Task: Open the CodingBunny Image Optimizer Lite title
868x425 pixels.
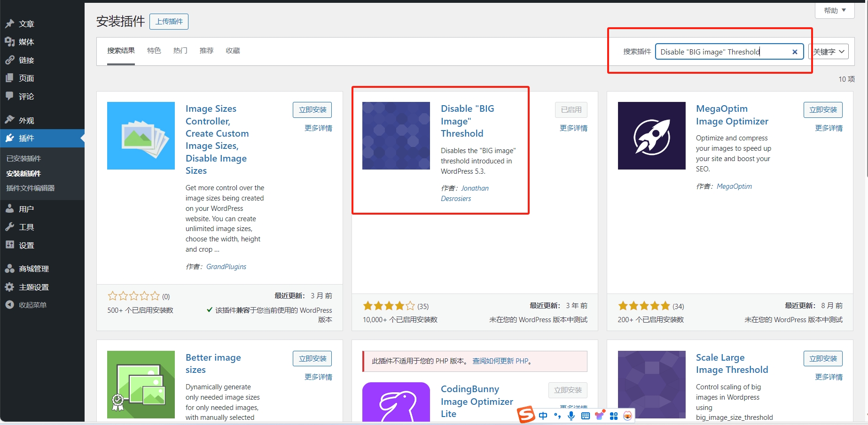Action: pos(477,402)
